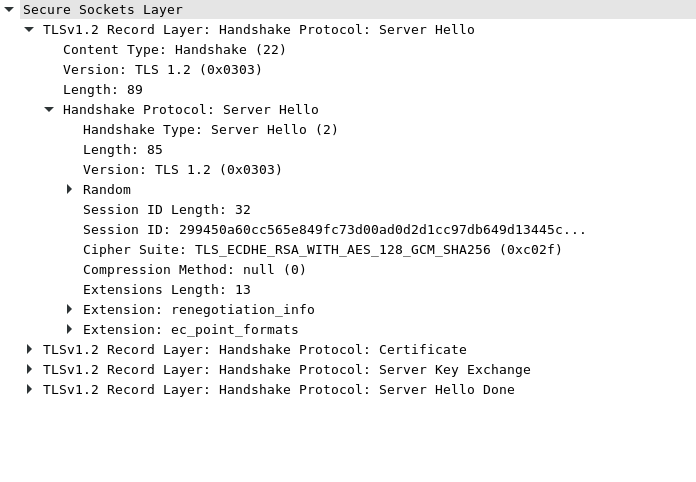Select the Compression Method: null row

(x=194, y=270)
